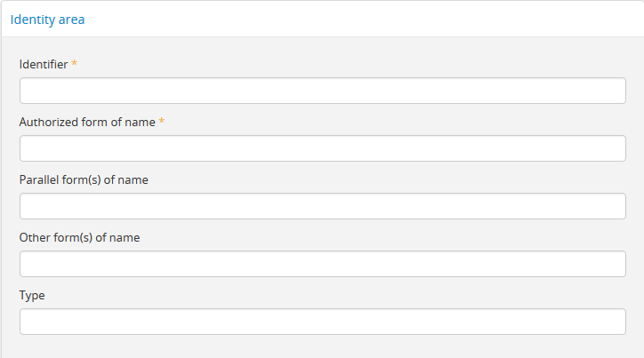Image resolution: width=644 pixels, height=358 pixels.
Task: Click the required asterisk beside Identifier
Action: pos(75,65)
